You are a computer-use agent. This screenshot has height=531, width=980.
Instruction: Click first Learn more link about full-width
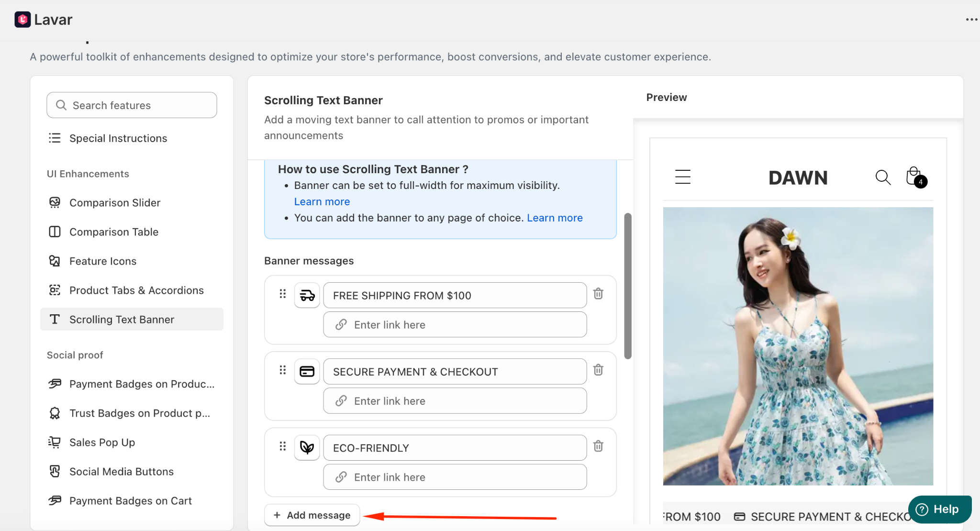322,202
